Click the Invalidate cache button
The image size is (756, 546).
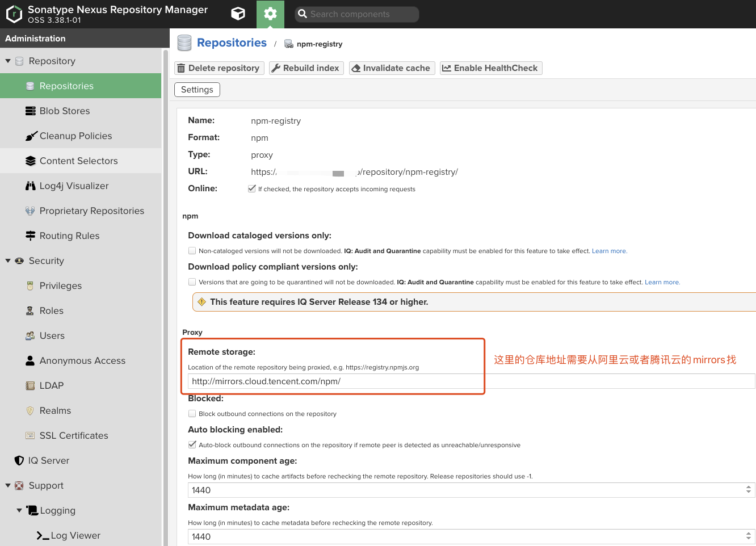(x=392, y=68)
